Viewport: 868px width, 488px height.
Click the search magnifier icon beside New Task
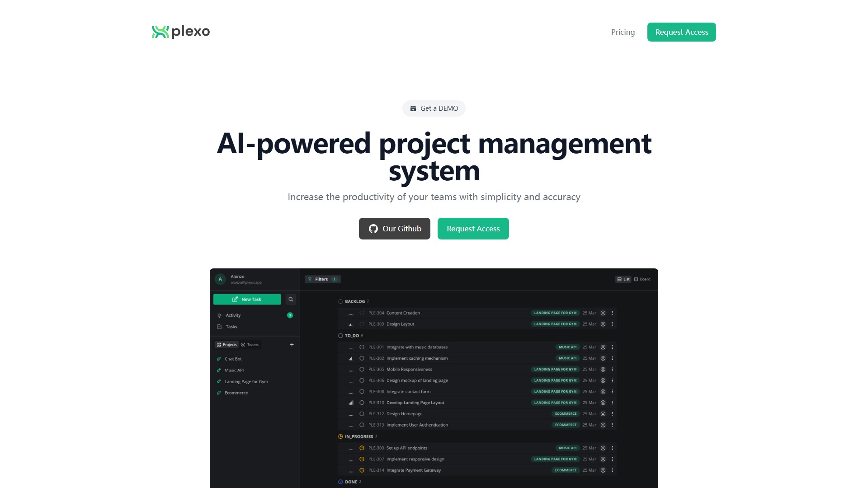pyautogui.click(x=291, y=299)
